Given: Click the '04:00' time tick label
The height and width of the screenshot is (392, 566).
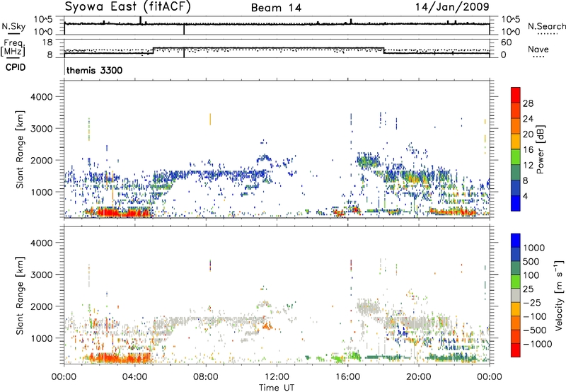Looking at the screenshot, I should 135,377.
